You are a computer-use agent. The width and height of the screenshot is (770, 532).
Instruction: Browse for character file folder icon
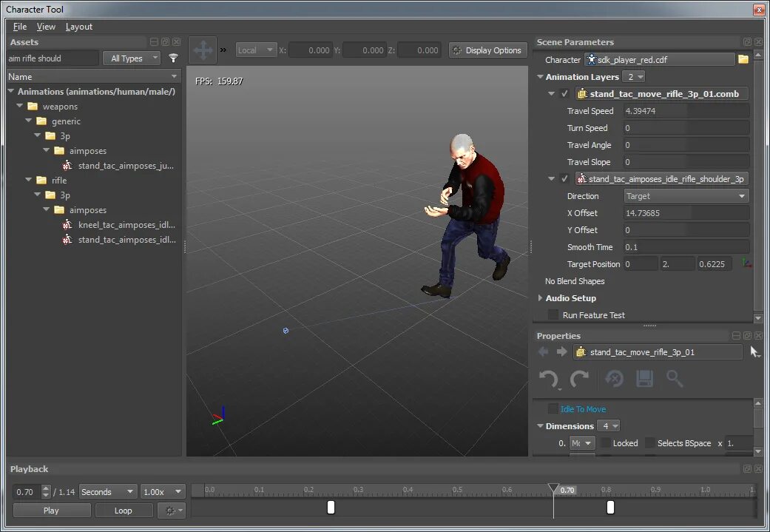click(x=743, y=59)
